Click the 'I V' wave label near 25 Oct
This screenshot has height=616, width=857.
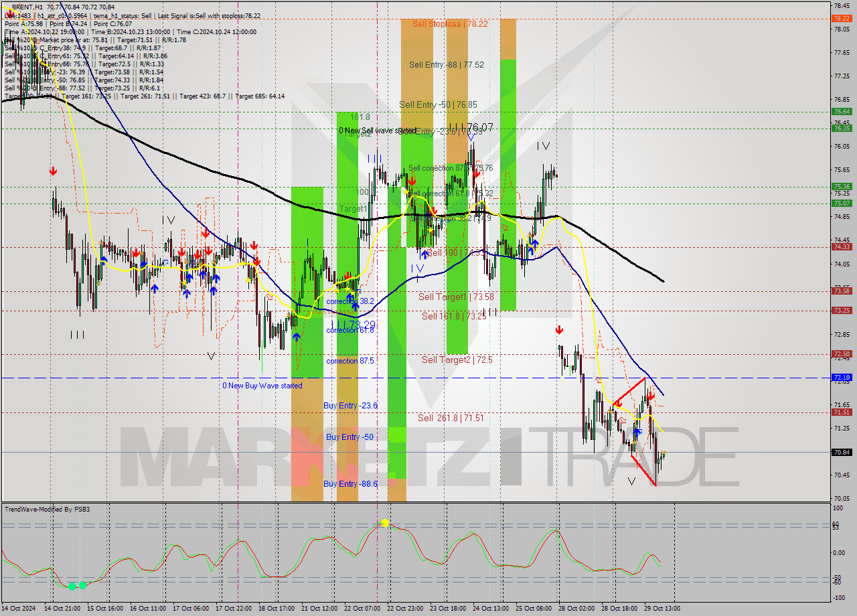pos(543,146)
